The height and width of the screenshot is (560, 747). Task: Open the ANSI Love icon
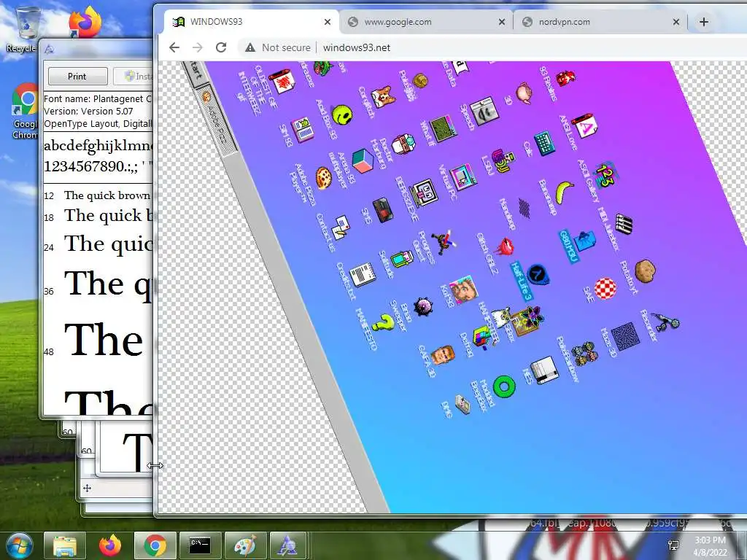[584, 126]
